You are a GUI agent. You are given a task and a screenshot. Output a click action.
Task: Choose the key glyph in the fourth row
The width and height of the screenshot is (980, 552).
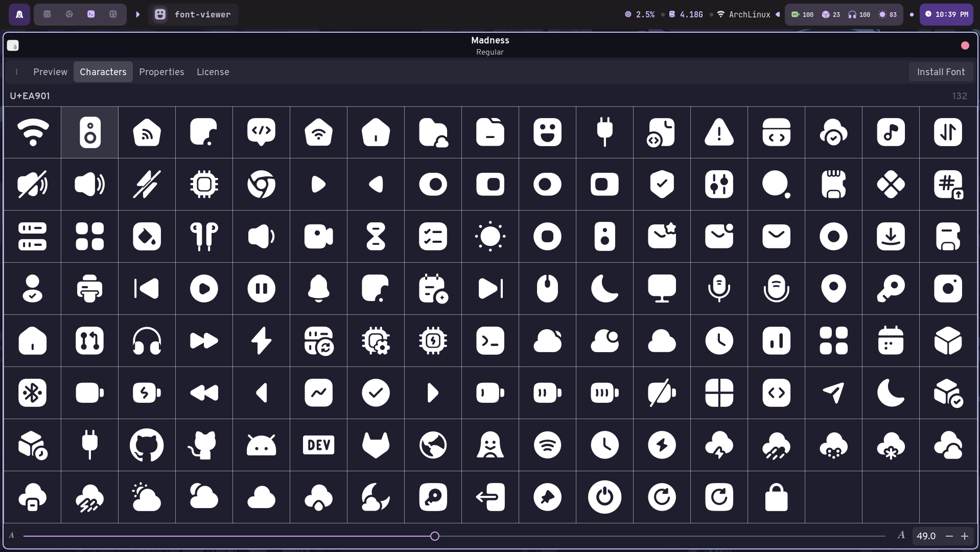[x=891, y=289]
